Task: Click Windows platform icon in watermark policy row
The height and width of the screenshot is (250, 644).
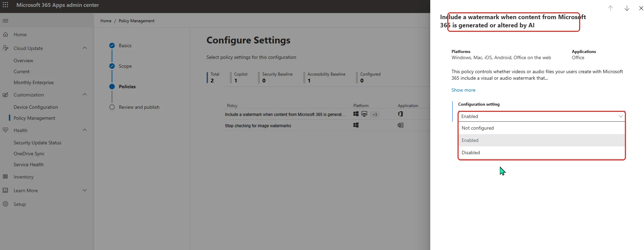Action: click(x=356, y=114)
